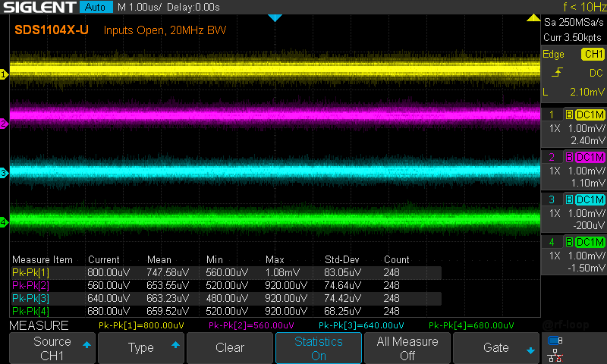The height and width of the screenshot is (364, 607).
Task: Click the Pk-Pk[1]=800.00uV readout
Action: [141, 325]
